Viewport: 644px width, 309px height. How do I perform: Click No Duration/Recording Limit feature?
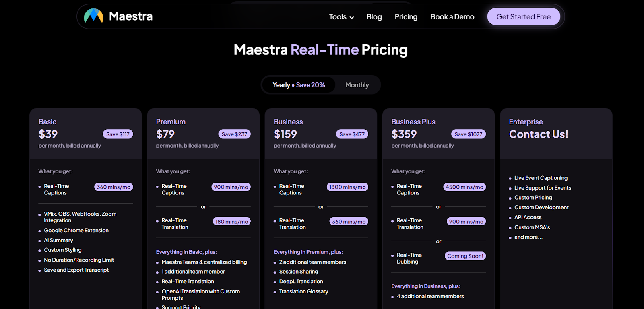tap(79, 260)
